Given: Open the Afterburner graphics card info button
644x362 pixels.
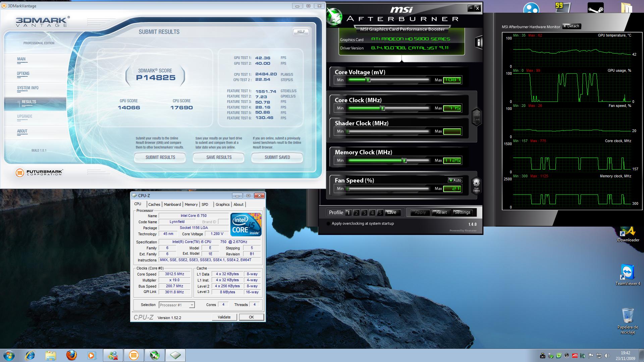Looking at the screenshot, I should [x=479, y=42].
